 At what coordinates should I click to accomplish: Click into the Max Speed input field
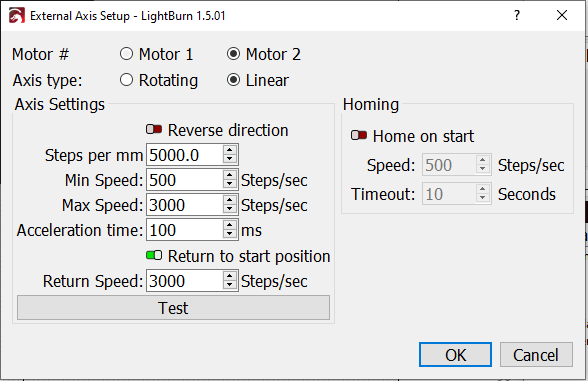pyautogui.click(x=185, y=205)
